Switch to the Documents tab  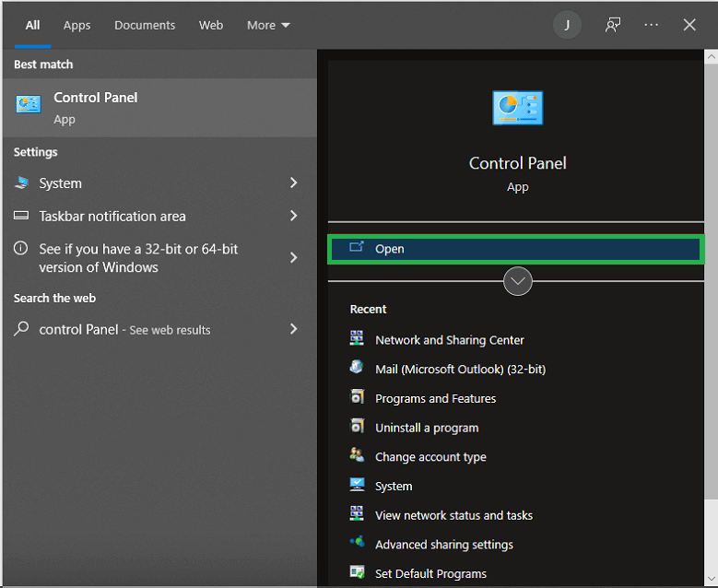click(145, 25)
